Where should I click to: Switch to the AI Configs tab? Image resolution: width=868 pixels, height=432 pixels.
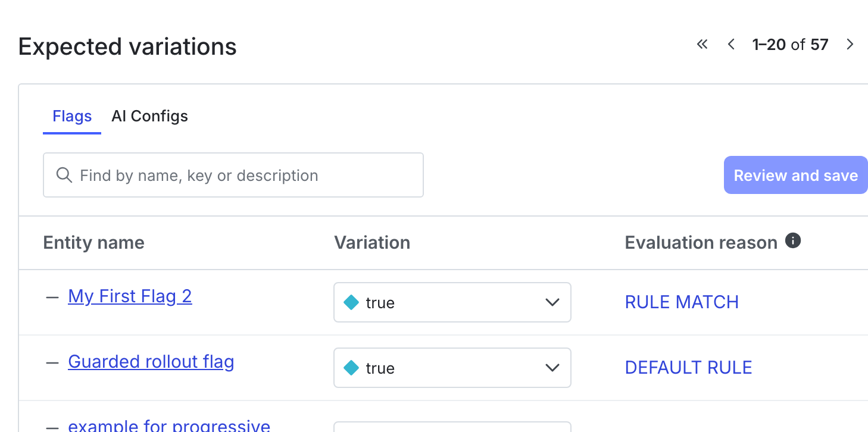pos(149,115)
